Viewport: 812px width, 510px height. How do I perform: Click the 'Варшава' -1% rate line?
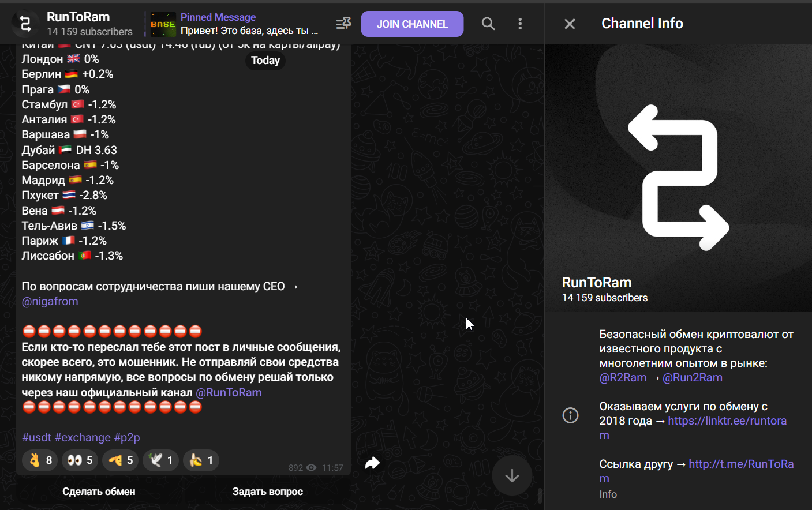point(65,134)
